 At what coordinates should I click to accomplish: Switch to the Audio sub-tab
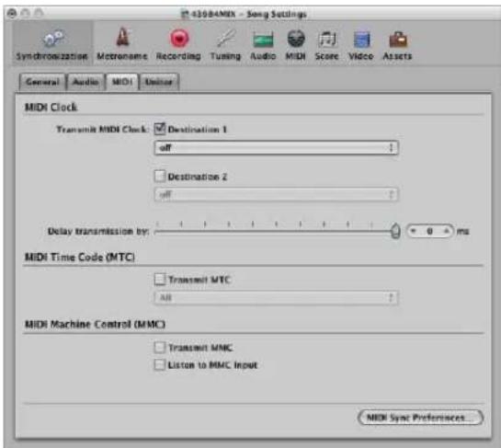85,82
